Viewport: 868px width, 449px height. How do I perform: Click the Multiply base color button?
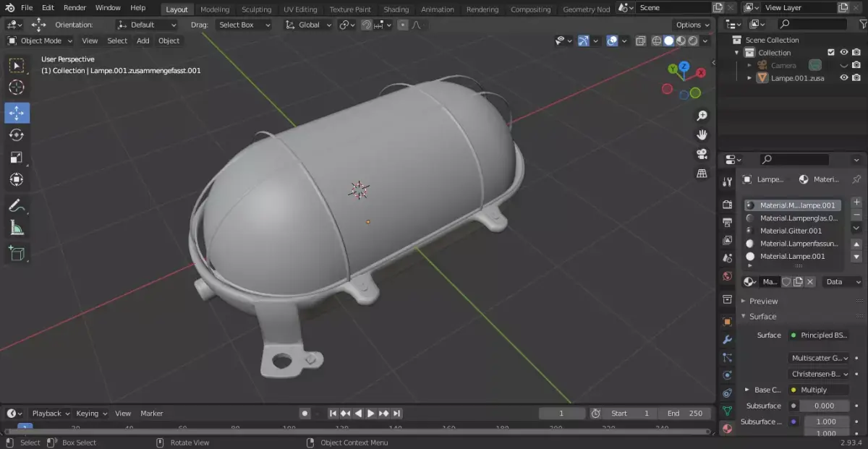(x=820, y=390)
